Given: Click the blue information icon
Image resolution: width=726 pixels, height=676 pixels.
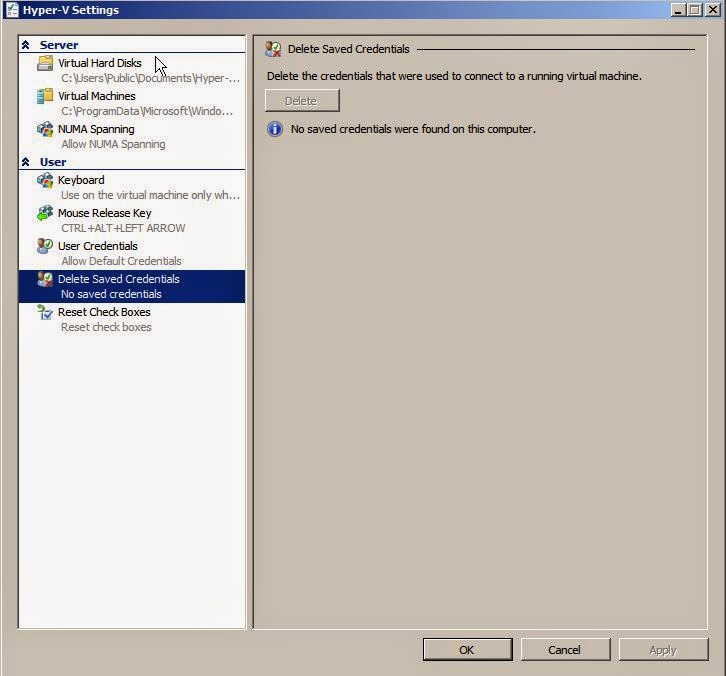Looking at the screenshot, I should click(x=275, y=129).
